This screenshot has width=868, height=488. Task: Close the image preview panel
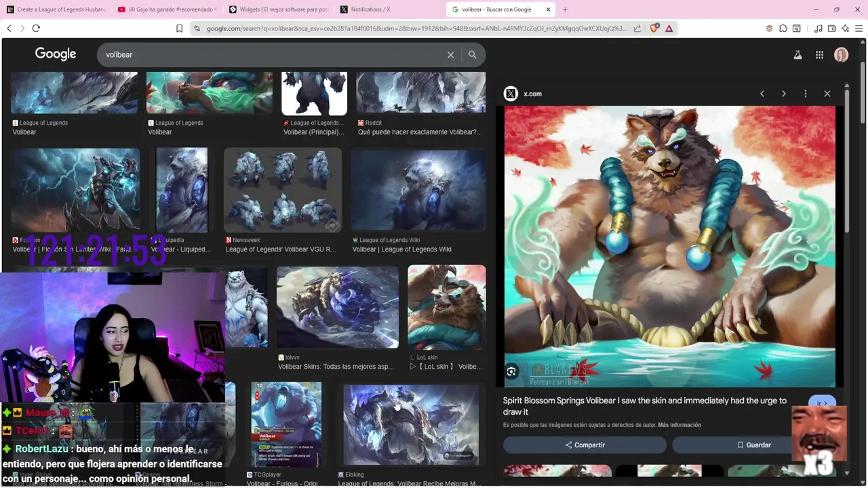click(827, 94)
